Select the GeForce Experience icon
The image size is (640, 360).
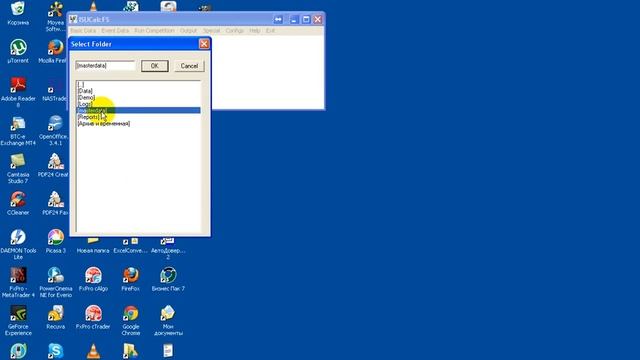tap(18, 320)
